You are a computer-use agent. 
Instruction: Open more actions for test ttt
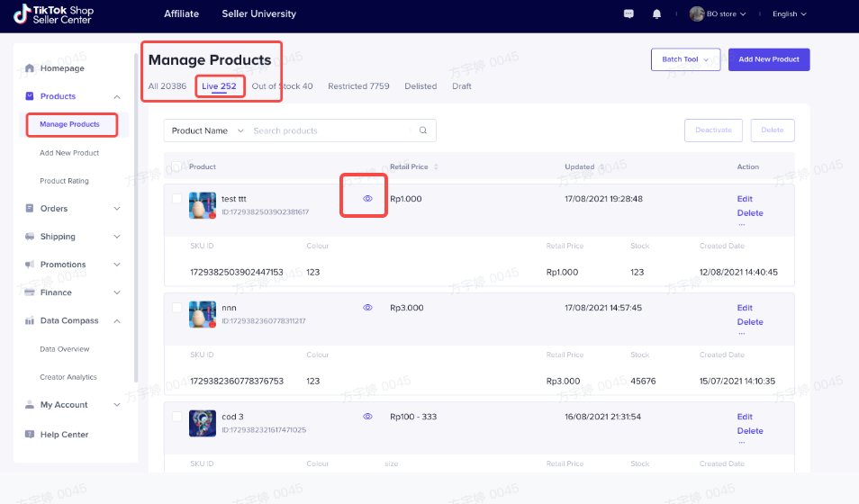742,225
